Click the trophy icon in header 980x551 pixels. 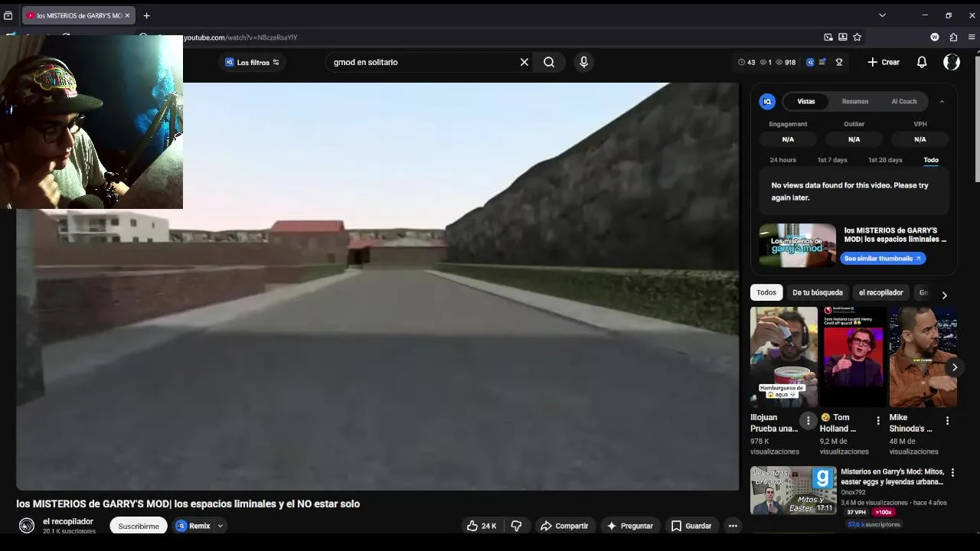click(839, 62)
